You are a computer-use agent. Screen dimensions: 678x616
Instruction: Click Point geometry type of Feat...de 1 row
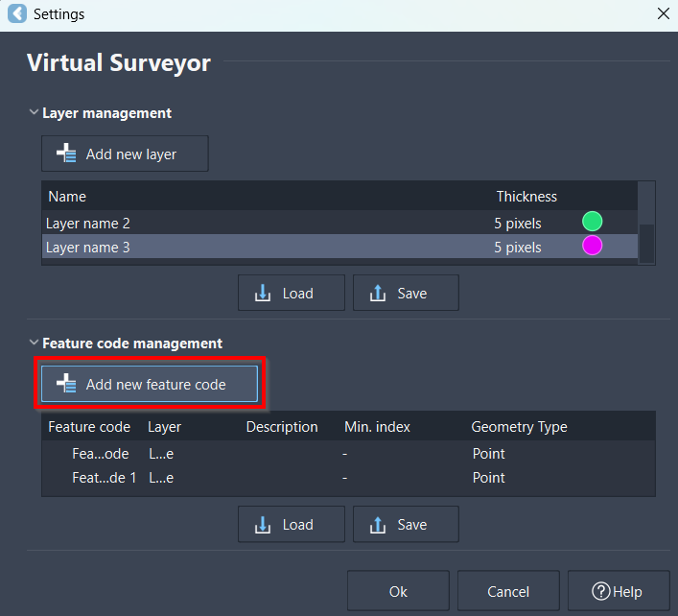(489, 478)
